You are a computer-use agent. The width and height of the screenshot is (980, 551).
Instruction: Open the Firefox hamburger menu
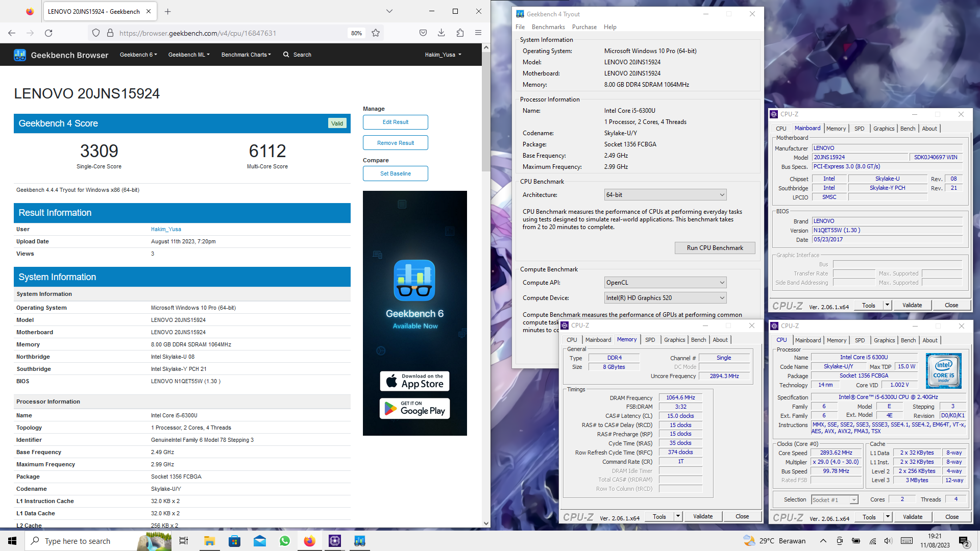click(478, 33)
